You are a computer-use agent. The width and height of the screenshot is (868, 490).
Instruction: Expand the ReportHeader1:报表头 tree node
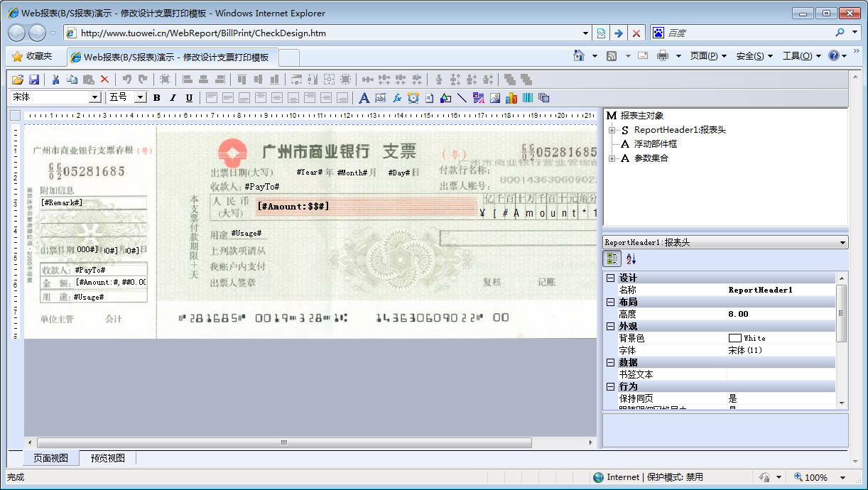(x=612, y=130)
